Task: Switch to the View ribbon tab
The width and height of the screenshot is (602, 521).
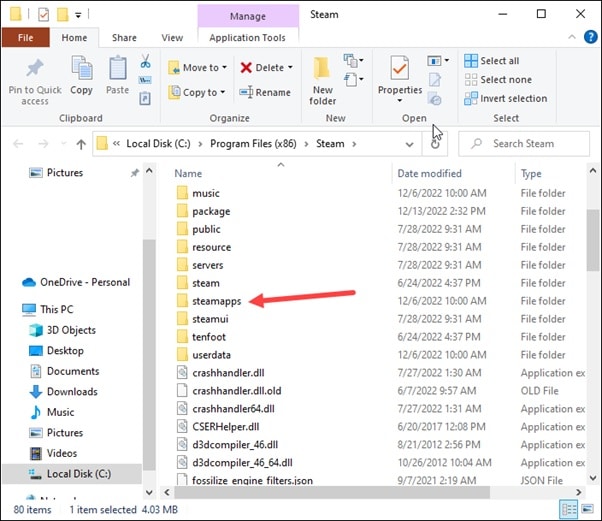Action: (172, 38)
